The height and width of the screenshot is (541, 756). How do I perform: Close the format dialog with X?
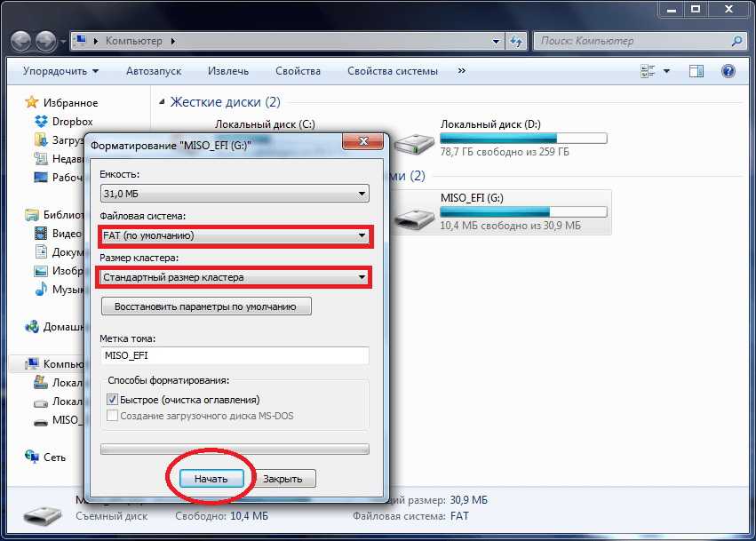[x=363, y=140]
